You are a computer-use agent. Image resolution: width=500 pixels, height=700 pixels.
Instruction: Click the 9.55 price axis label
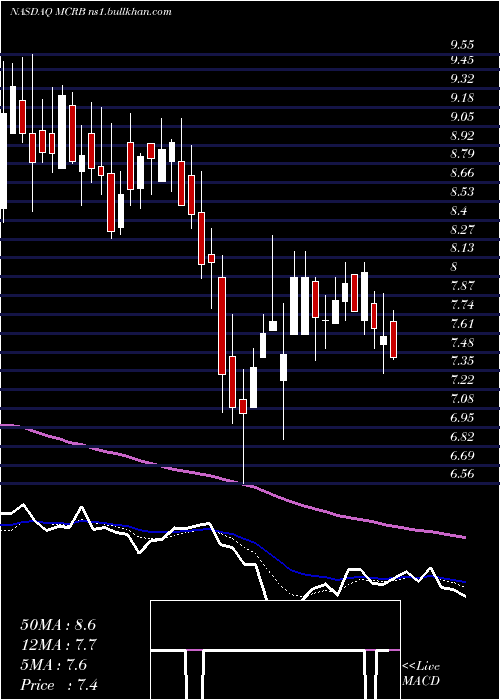point(462,45)
